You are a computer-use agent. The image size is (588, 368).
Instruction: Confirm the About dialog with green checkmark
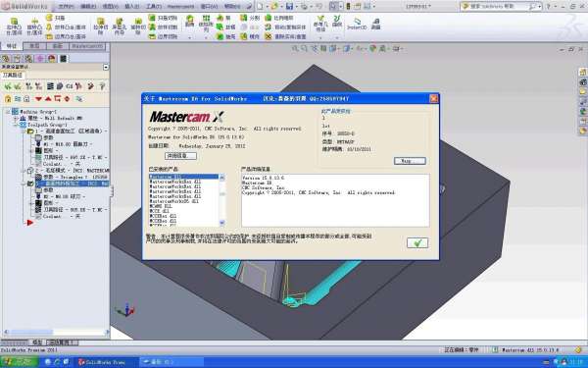(x=417, y=243)
